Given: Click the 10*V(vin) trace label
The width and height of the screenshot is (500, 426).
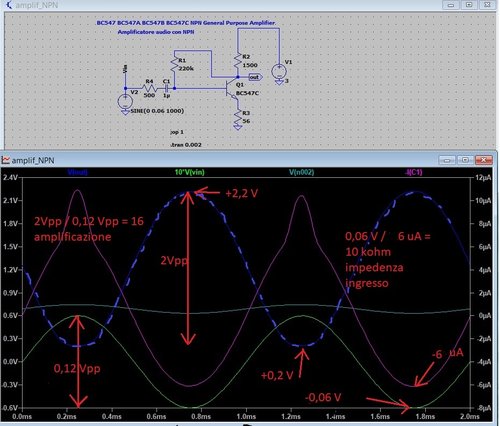Looking at the screenshot, I should [x=190, y=172].
